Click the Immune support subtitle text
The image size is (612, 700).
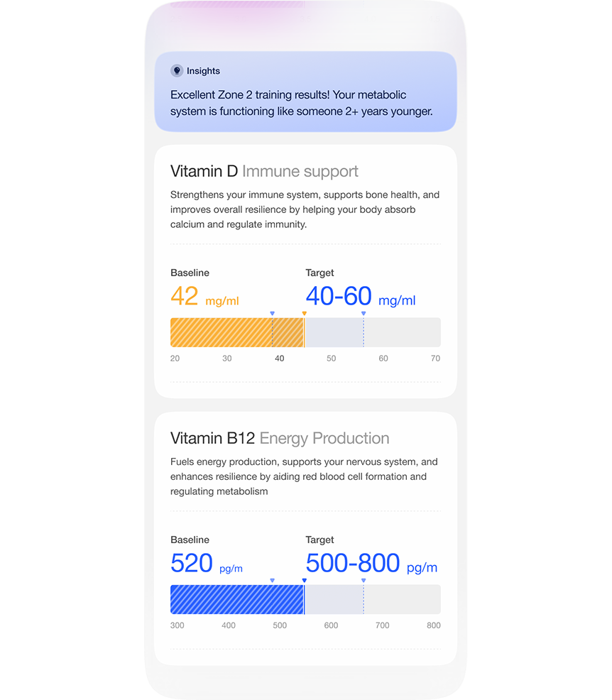(x=300, y=171)
